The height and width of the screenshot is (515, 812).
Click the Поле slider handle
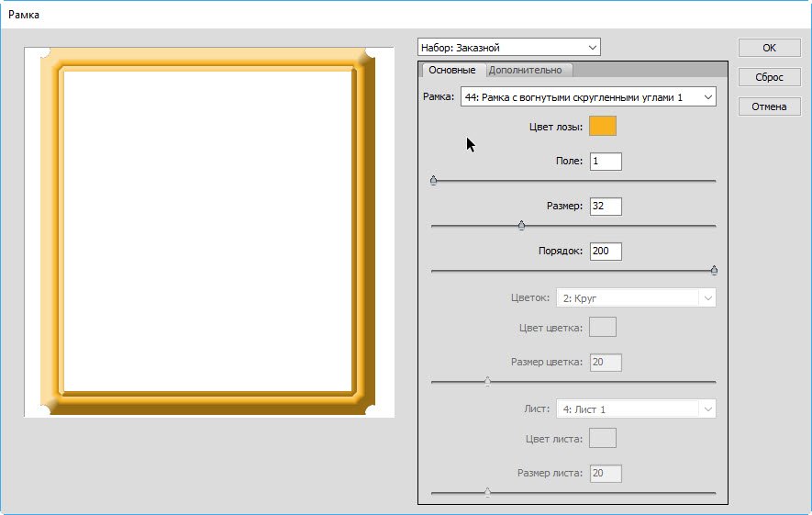click(x=433, y=181)
